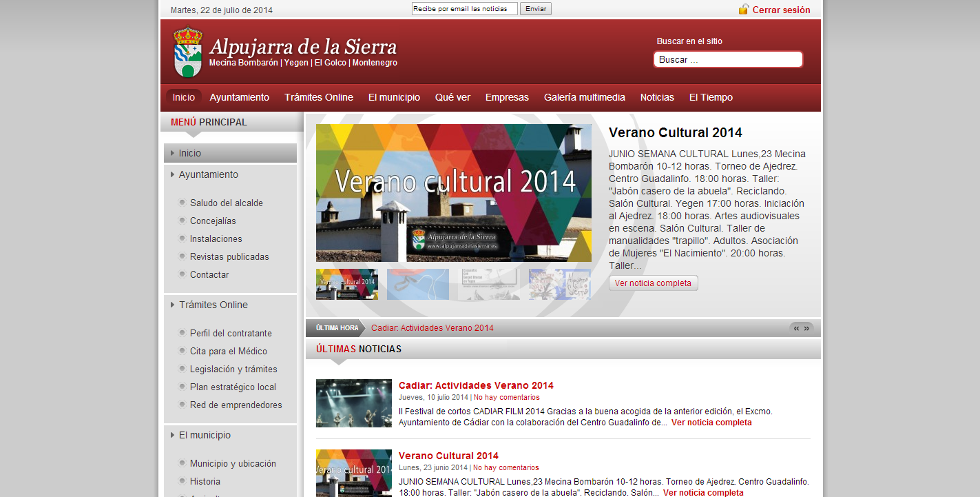
Task: Select Inicio in the sidebar menu
Action: [x=230, y=153]
